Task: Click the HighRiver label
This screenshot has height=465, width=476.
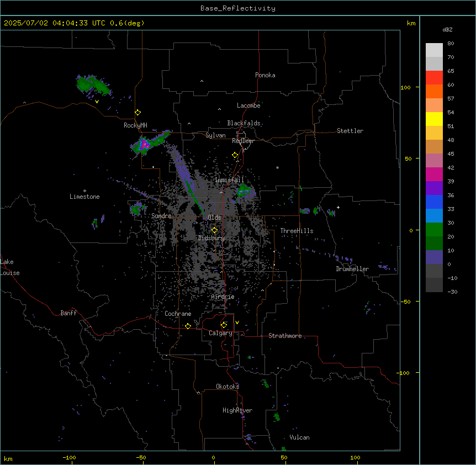Action: point(237,410)
